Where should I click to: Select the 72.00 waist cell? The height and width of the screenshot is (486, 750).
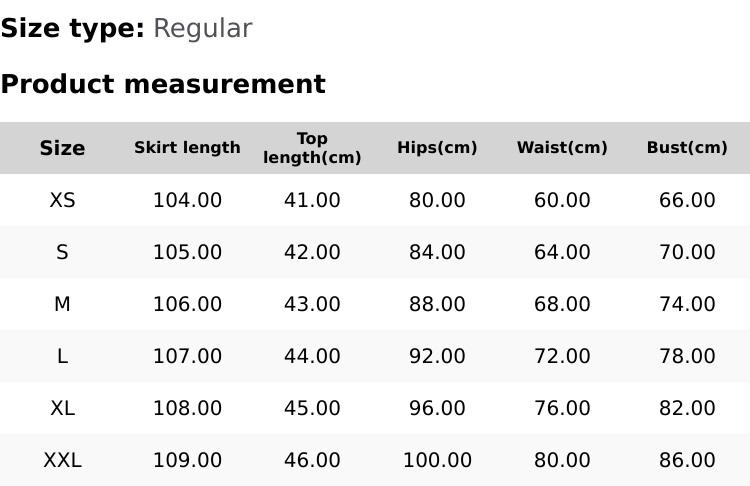(x=562, y=356)
